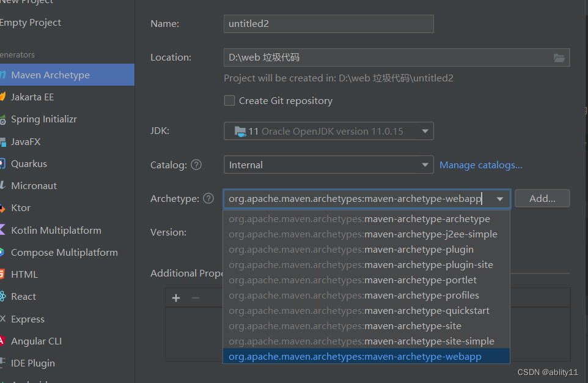Select Kotlin Multiplatform generator

pyautogui.click(x=67, y=230)
